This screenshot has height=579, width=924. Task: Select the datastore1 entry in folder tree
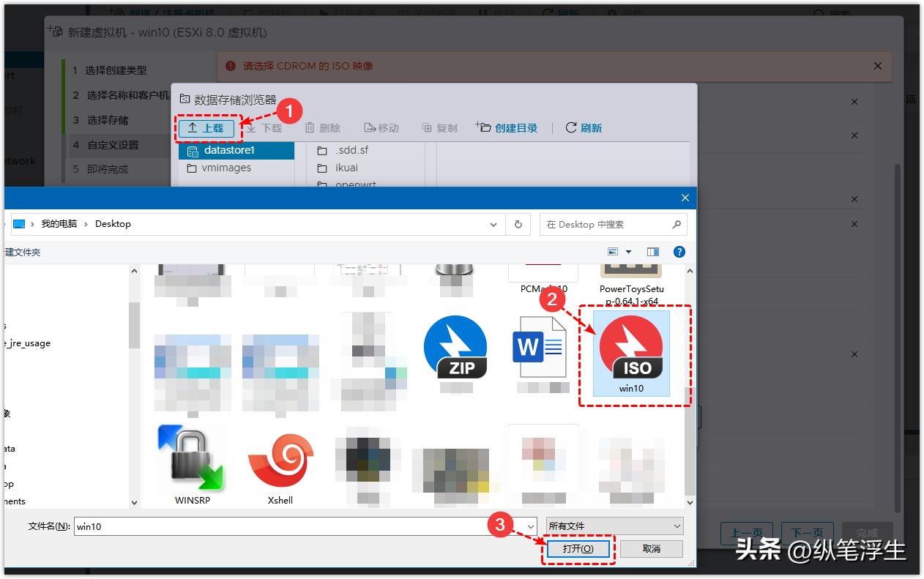(x=227, y=151)
